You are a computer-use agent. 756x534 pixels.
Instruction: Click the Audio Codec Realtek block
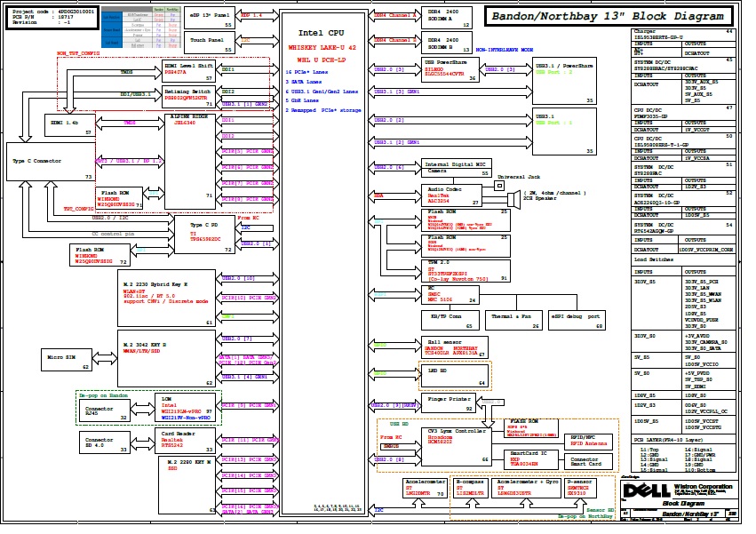453,196
